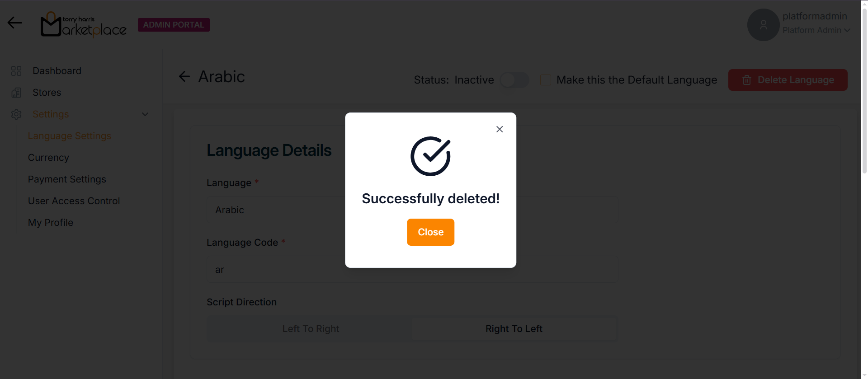Check Make this the Default Language

point(546,80)
